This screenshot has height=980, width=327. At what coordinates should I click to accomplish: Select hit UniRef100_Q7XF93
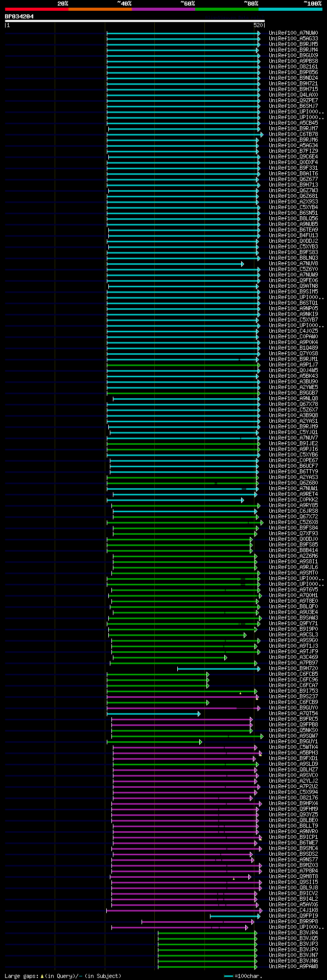pyautogui.click(x=293, y=534)
